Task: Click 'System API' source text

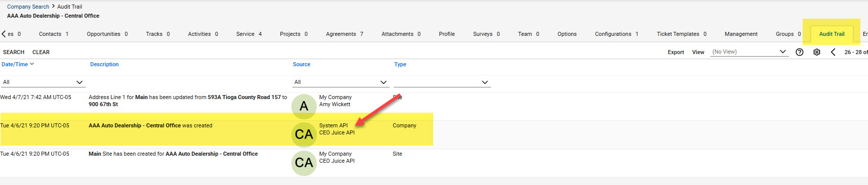Action: click(333, 125)
